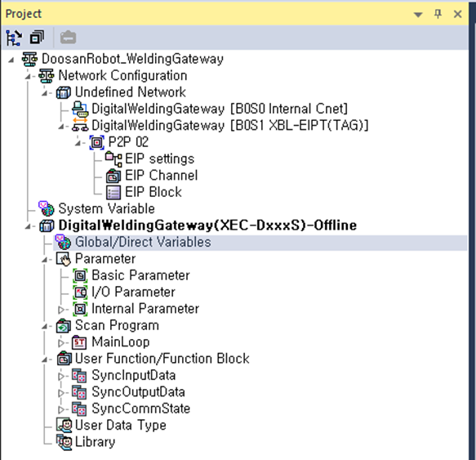
Task: Select the I/O Parameter item
Action: point(134,292)
